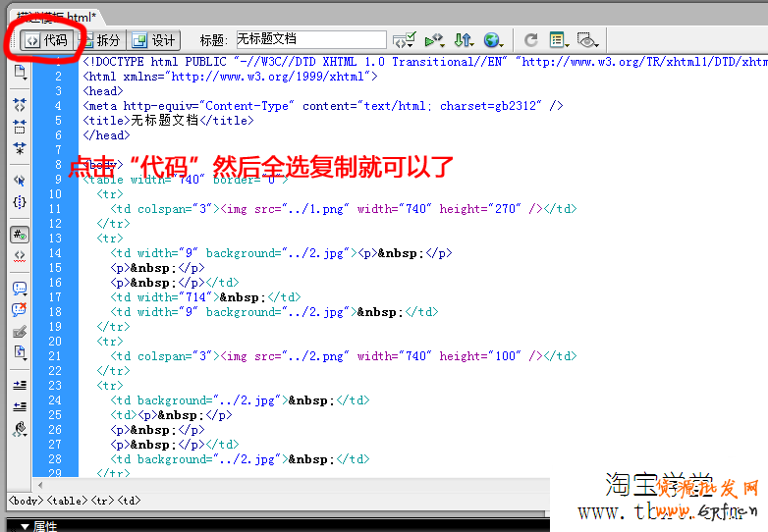Switch to Code view (代码) button
This screenshot has height=532, width=768.
47,40
